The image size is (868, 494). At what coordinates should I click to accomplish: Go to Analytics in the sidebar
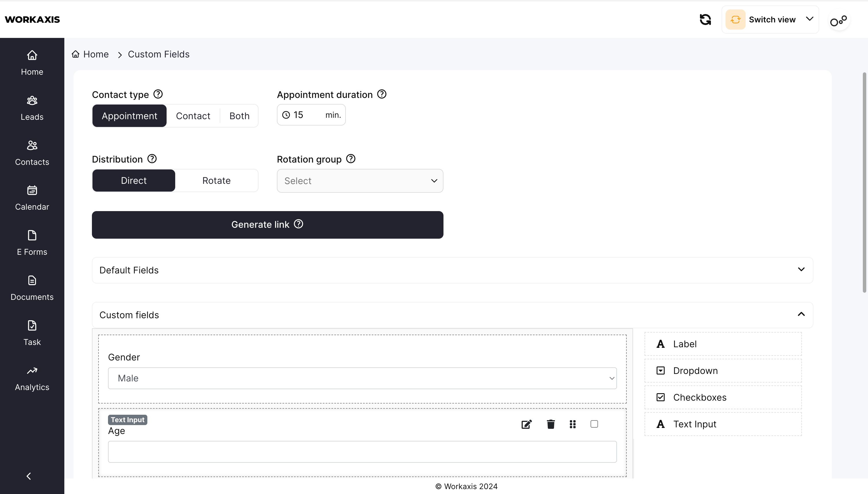click(x=32, y=378)
